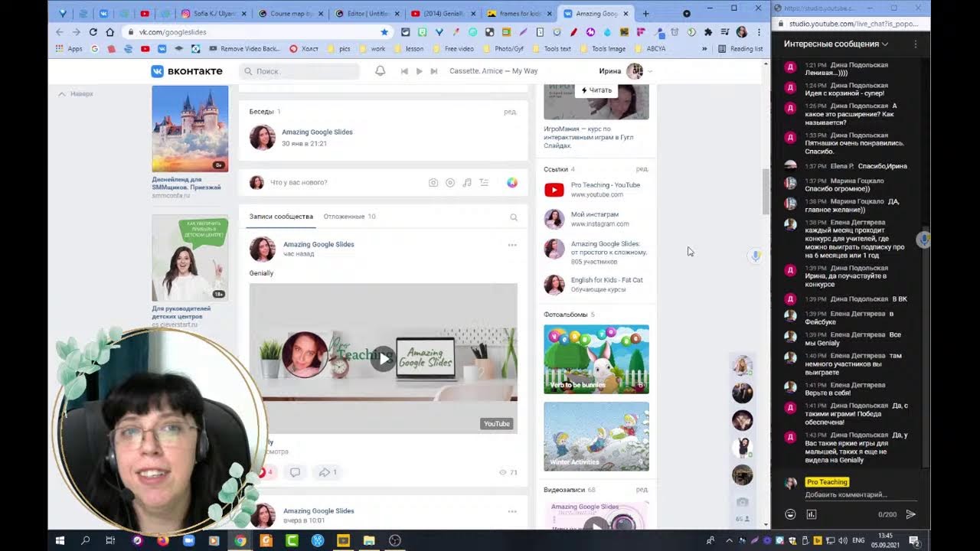Click the 'Читать' button

[x=596, y=90]
